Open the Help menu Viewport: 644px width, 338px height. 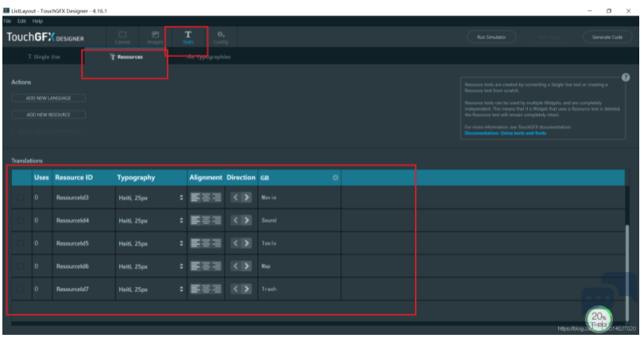37,21
